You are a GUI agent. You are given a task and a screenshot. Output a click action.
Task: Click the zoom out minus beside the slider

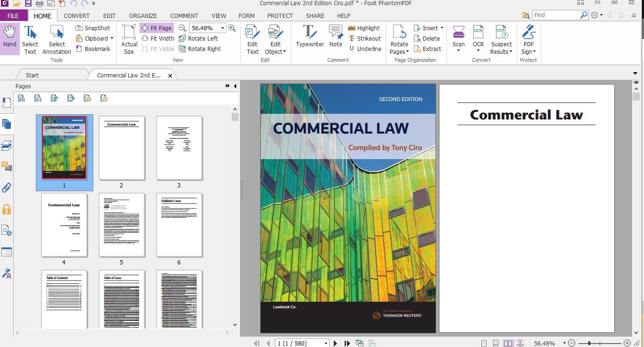click(x=571, y=343)
